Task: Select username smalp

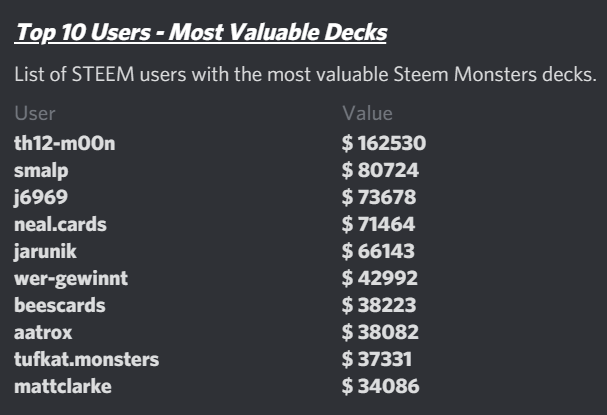Action: (41, 171)
